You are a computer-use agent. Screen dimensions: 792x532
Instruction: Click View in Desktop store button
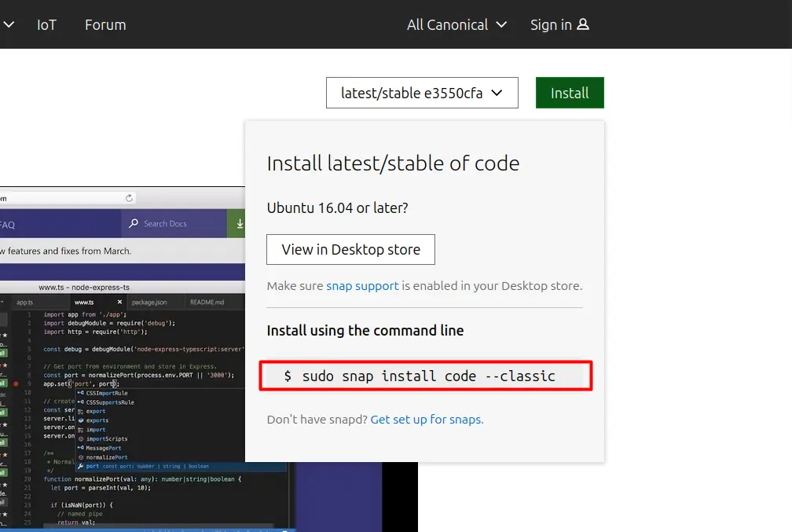coord(350,249)
